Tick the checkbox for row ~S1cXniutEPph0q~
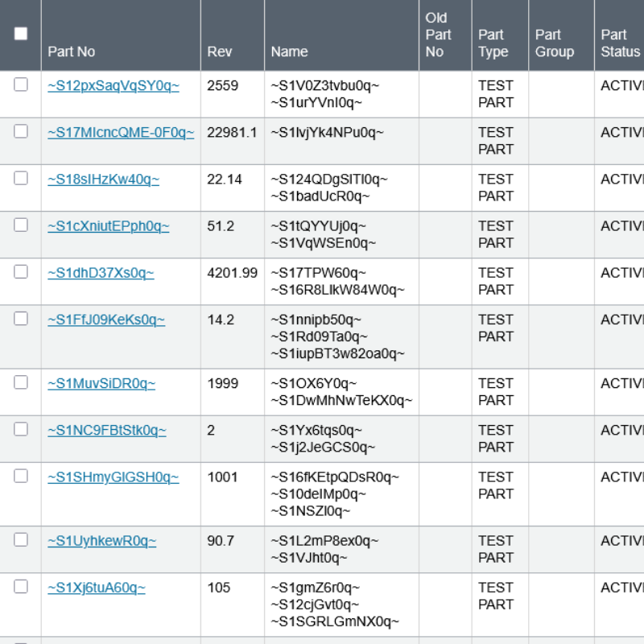The image size is (644, 644). 21,225
